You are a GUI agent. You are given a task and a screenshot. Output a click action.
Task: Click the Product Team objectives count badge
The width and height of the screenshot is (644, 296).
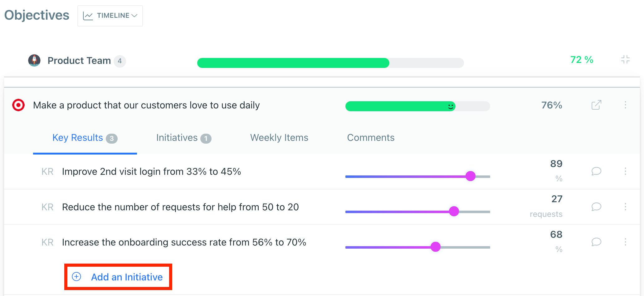(120, 61)
